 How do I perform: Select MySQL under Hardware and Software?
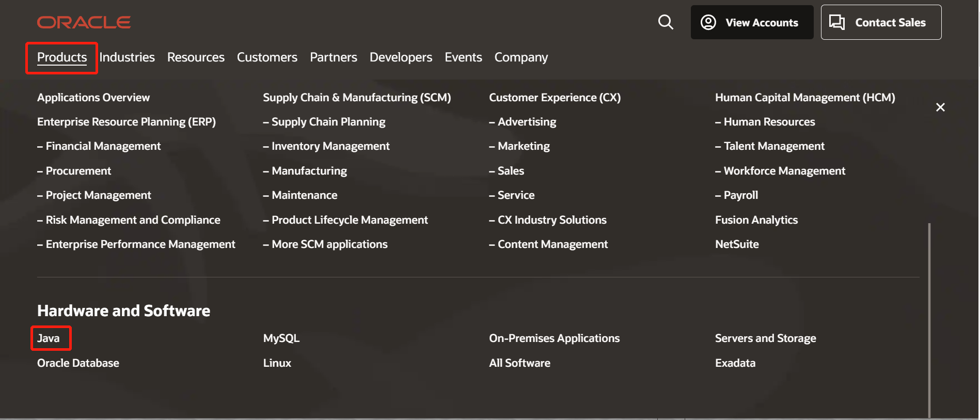281,338
